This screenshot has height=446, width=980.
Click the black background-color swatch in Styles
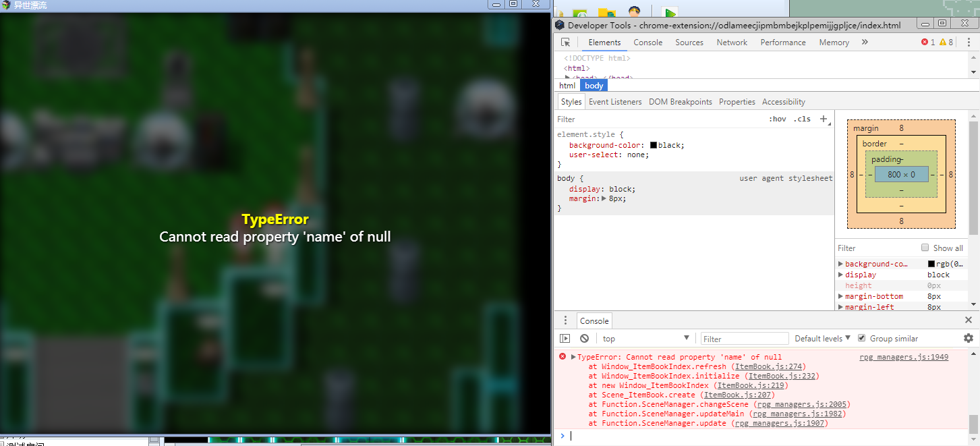(x=654, y=145)
